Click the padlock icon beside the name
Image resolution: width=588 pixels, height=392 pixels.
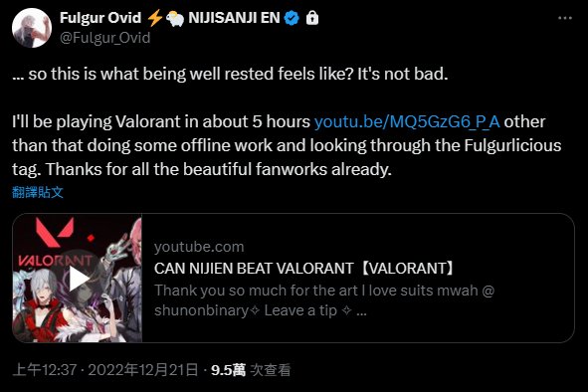click(312, 18)
